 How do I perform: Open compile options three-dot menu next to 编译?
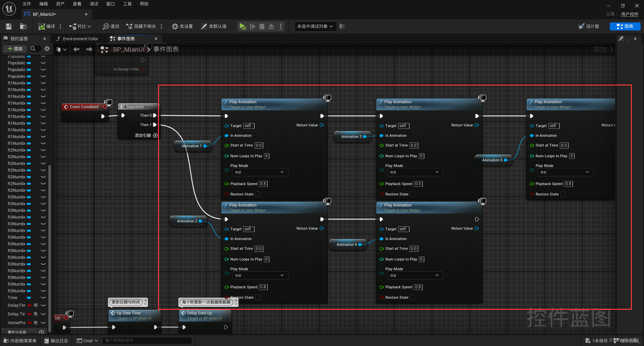coord(60,26)
